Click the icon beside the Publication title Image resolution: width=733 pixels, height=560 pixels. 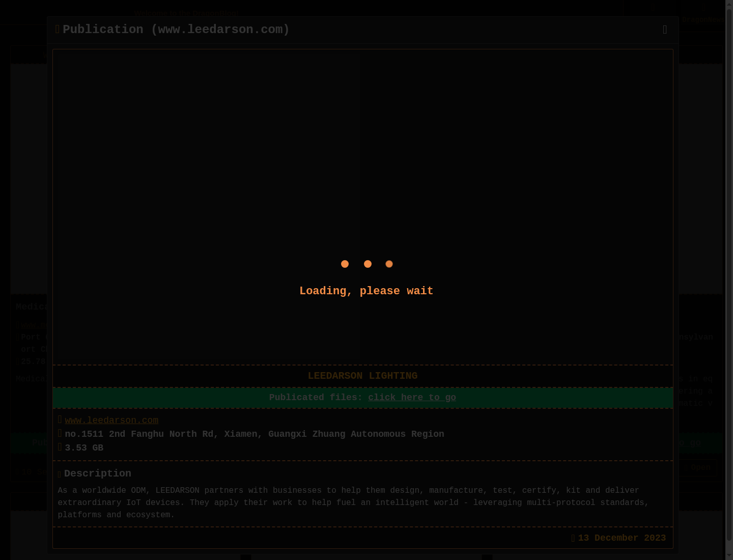(x=58, y=30)
